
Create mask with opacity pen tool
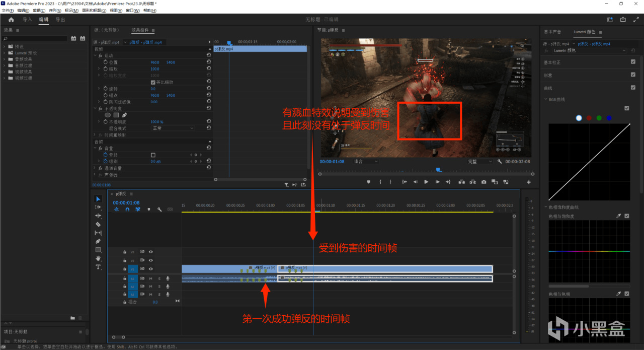click(x=124, y=115)
